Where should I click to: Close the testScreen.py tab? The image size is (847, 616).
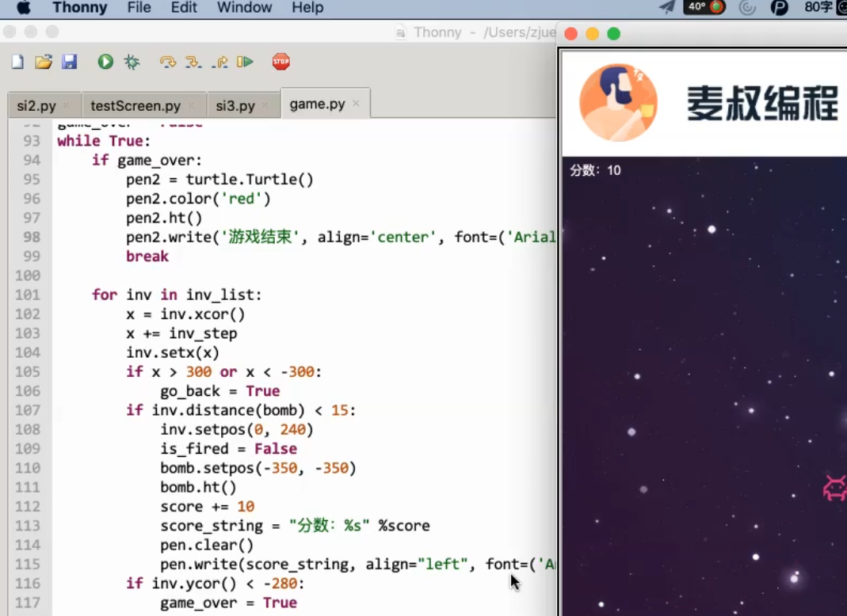pos(191,105)
